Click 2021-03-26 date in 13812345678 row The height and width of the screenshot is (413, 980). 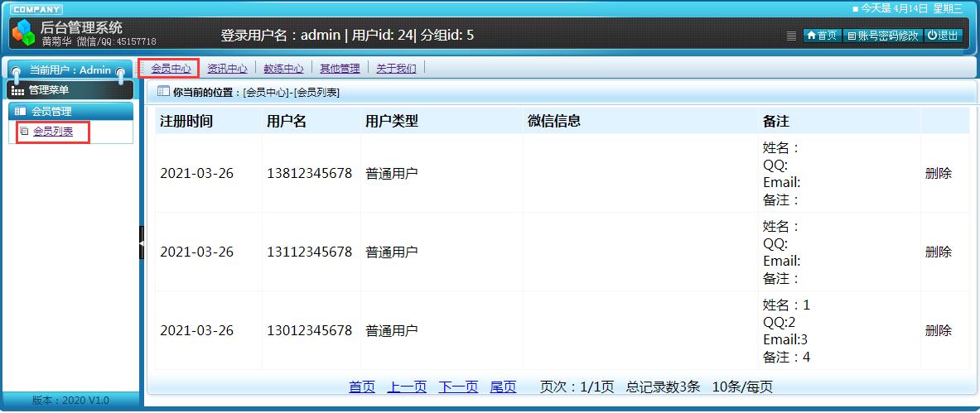[196, 174]
